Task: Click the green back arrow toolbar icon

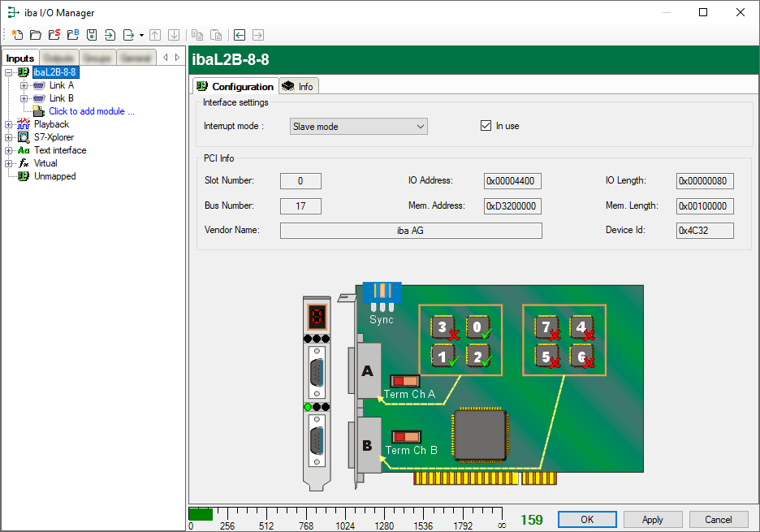Action: click(240, 35)
